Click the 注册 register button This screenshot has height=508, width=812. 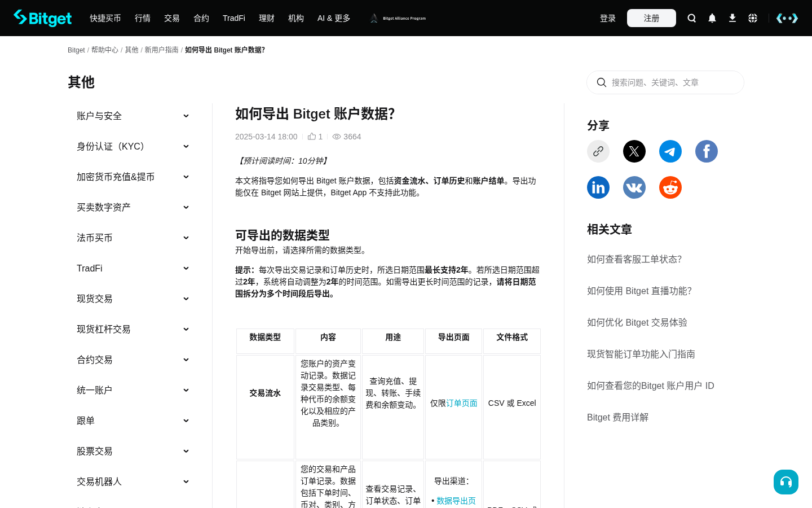(651, 18)
